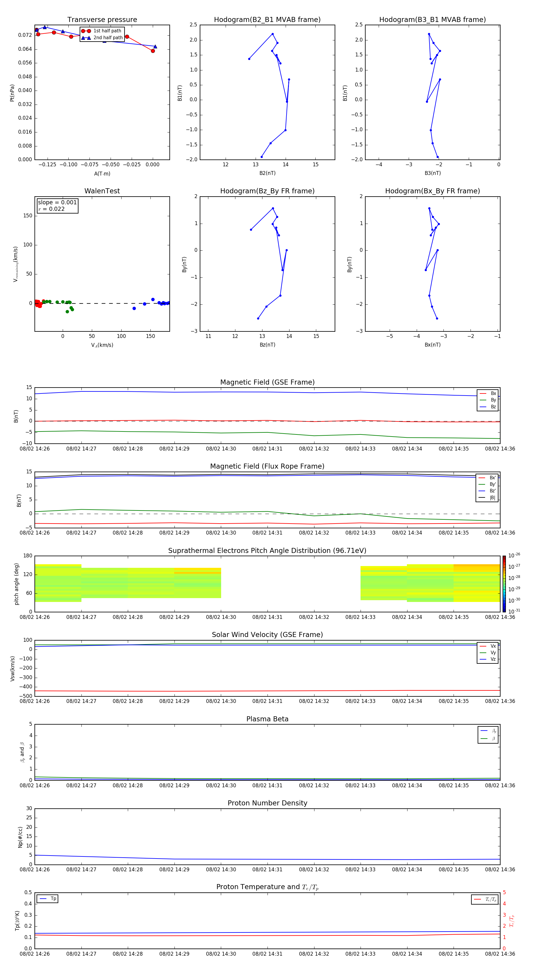The height and width of the screenshot is (980, 535).
Task: Click the '08/02 14:31' tick under GSE panel
Action: coord(267,449)
